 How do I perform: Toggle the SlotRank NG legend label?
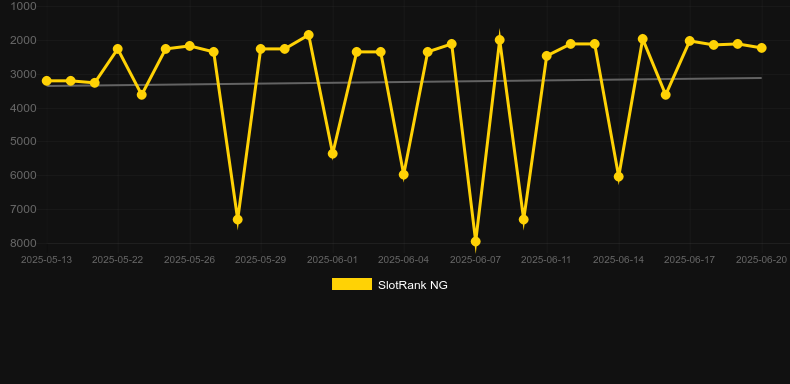[x=412, y=285]
